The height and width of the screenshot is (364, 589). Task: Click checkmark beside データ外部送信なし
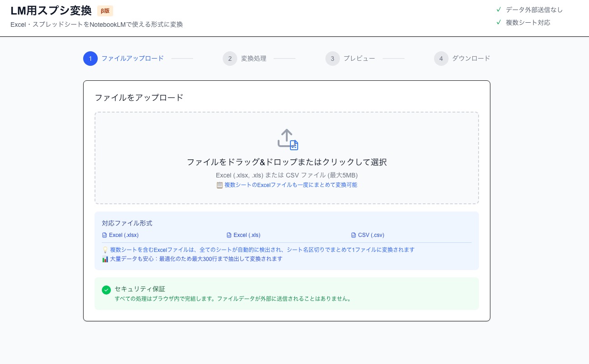pyautogui.click(x=499, y=10)
